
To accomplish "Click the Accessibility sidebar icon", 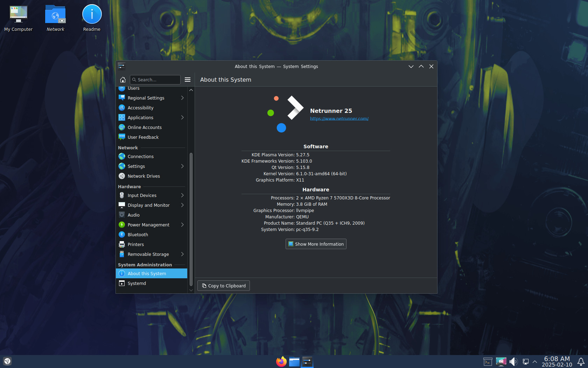I will [x=122, y=108].
